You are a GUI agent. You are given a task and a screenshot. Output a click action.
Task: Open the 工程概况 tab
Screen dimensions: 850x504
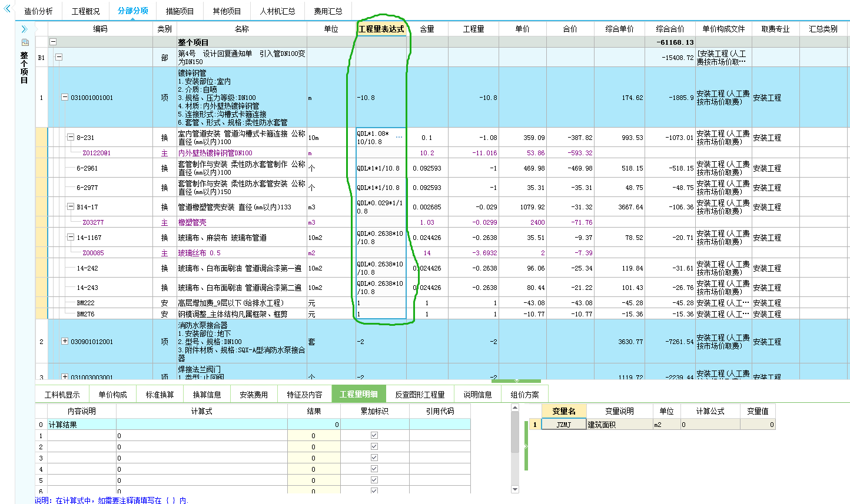(x=85, y=11)
